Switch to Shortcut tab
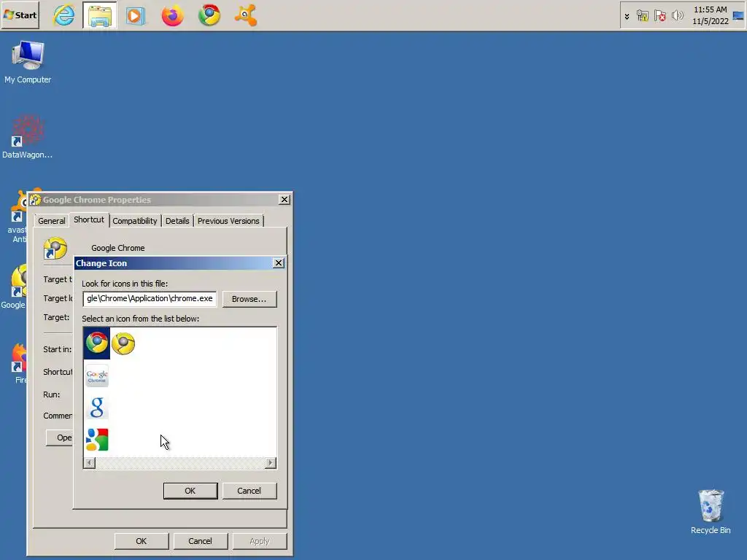Image resolution: width=747 pixels, height=560 pixels. (x=88, y=219)
